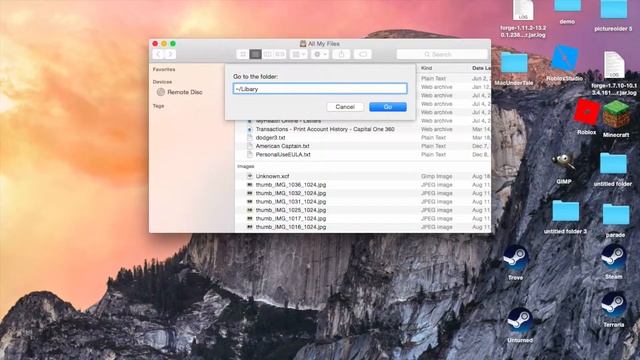Select the untitled folder on desktop
The width and height of the screenshot is (640, 360).
point(613,169)
